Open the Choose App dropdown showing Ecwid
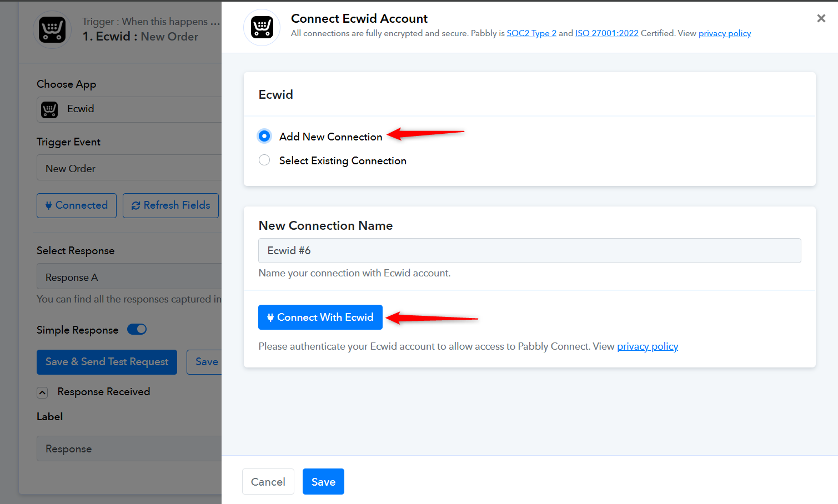This screenshot has width=838, height=504. [129, 109]
